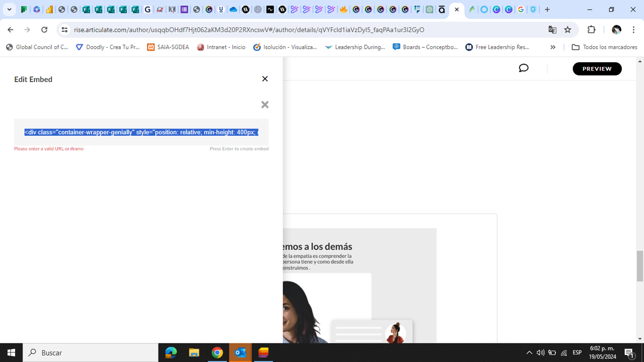
Task: Click the PREVIEW button
Action: tap(597, 69)
